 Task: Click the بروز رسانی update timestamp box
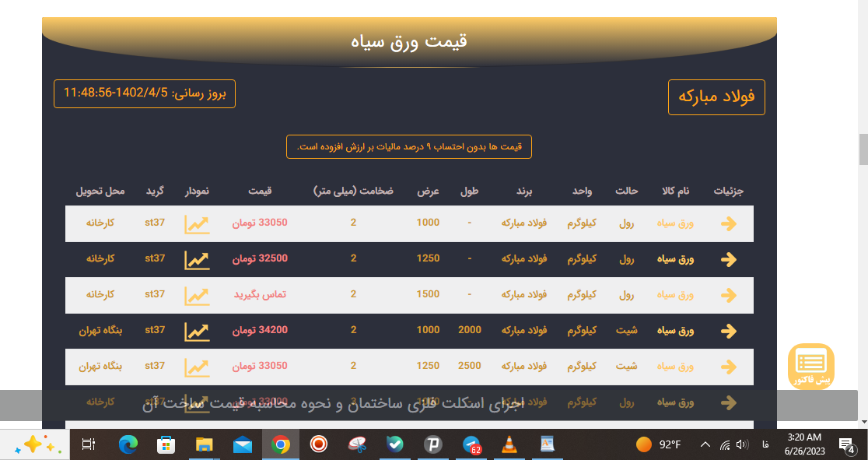[x=145, y=93]
